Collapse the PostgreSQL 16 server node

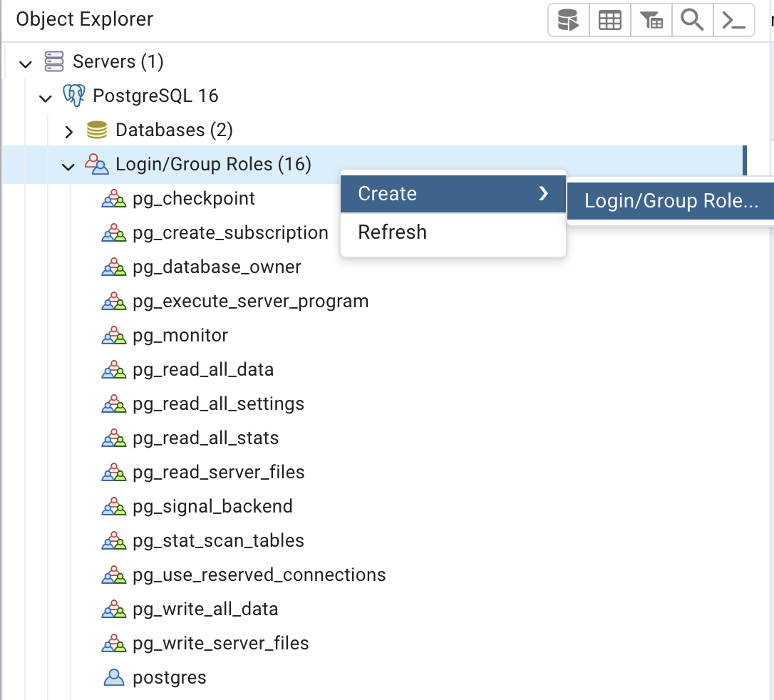[x=46, y=98]
